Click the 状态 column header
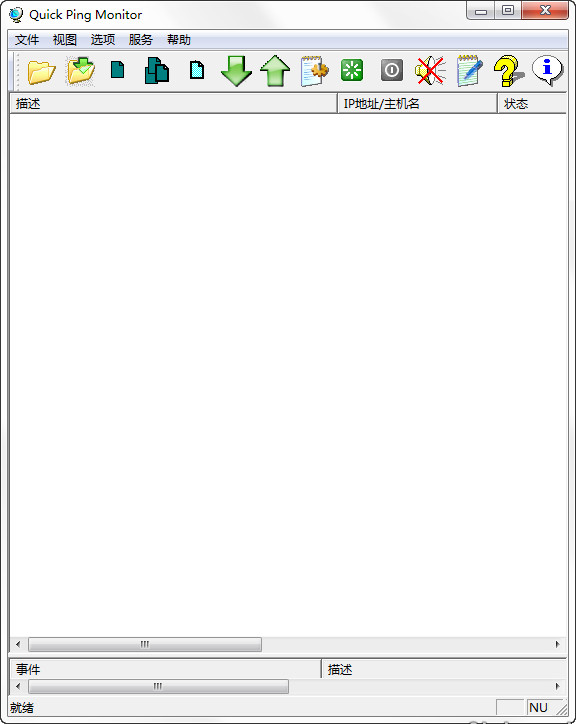Viewport: 576px width, 724px height. (x=532, y=104)
